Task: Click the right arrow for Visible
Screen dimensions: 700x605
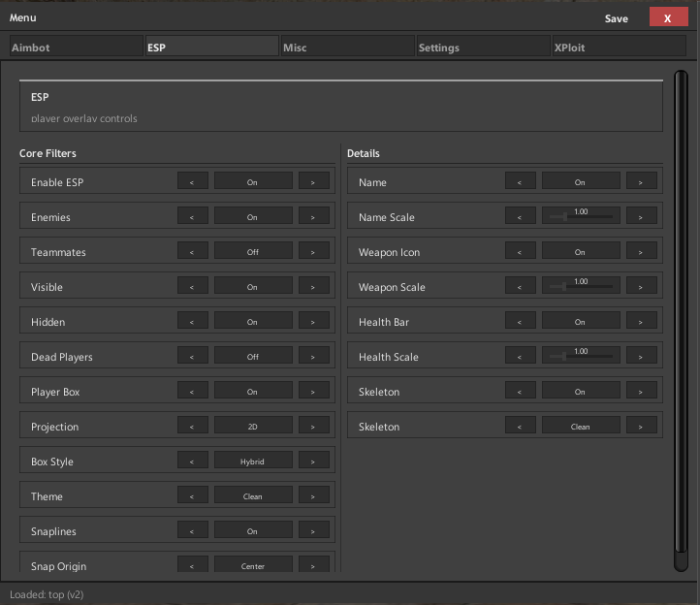Action: [x=314, y=285]
